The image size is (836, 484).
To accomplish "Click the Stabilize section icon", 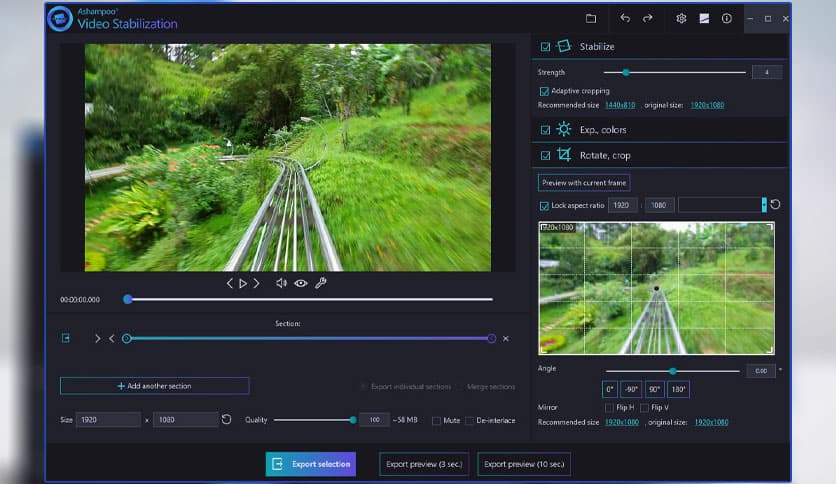I will click(x=564, y=46).
